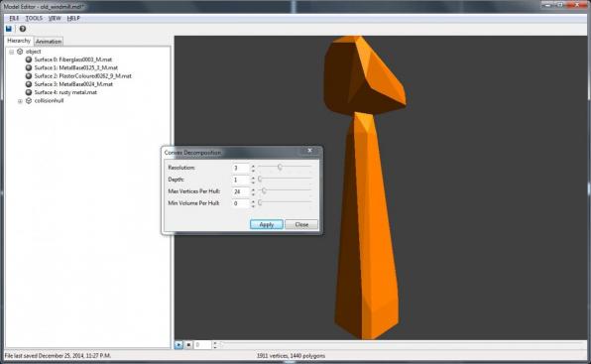Screen dimensions: 591x364
Task: Decrease Min Volume Per Hull spinner
Action: (x=253, y=205)
